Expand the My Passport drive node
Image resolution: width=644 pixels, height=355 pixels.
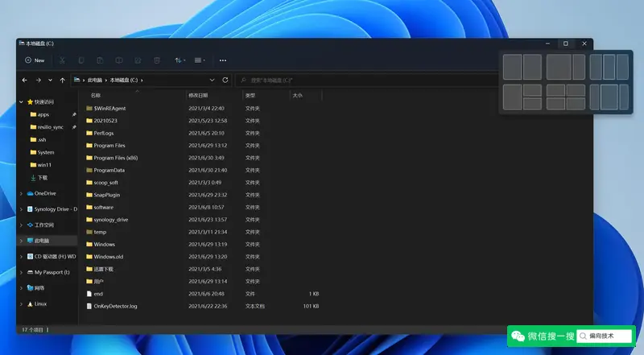(22, 272)
